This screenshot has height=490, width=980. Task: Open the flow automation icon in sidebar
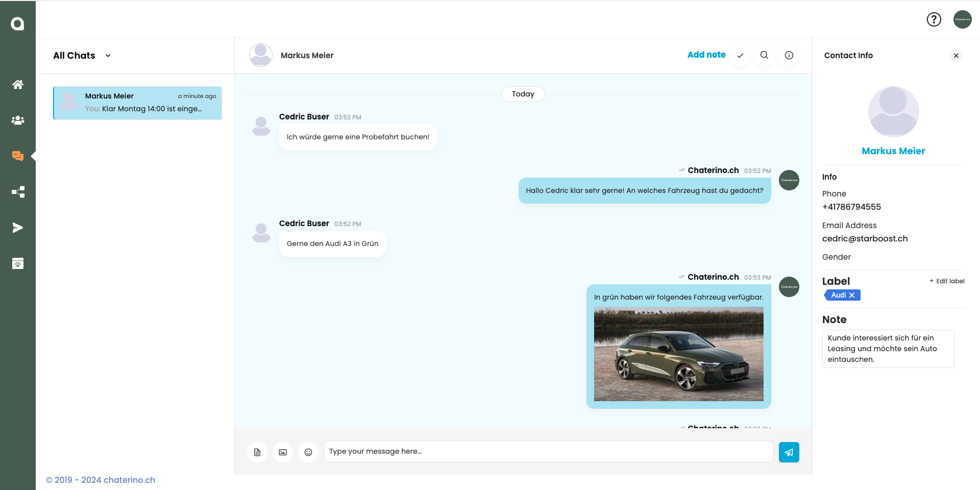click(x=18, y=192)
